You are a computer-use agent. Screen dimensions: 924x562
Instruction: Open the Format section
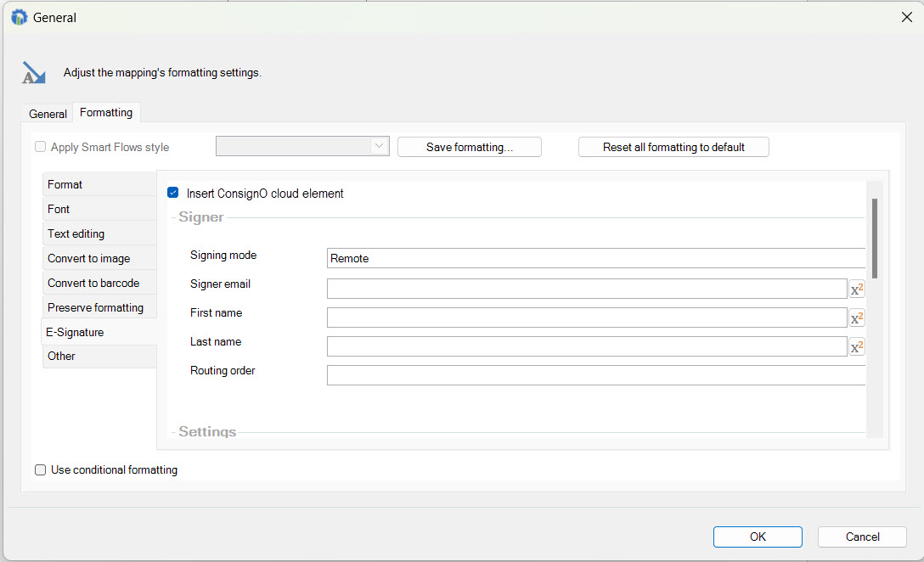99,184
